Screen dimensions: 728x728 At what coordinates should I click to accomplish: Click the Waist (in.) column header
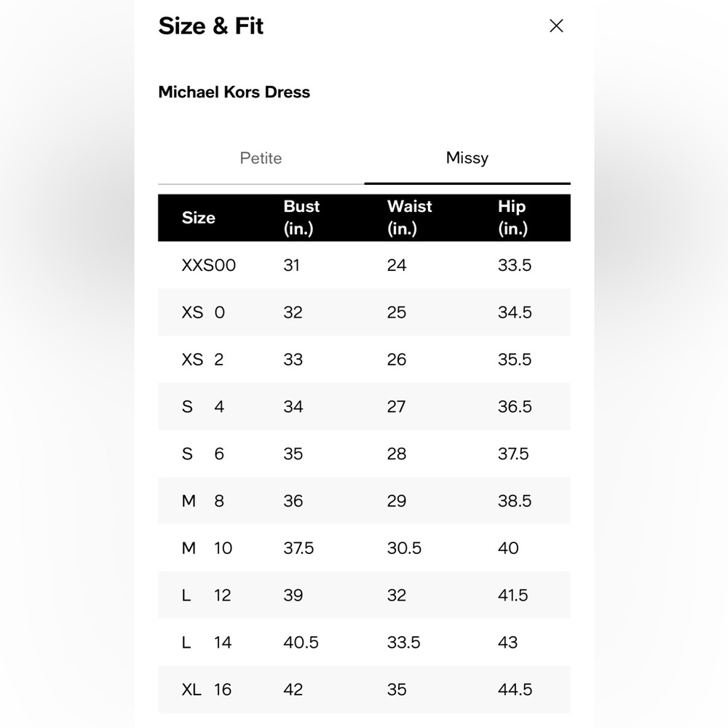[409, 218]
